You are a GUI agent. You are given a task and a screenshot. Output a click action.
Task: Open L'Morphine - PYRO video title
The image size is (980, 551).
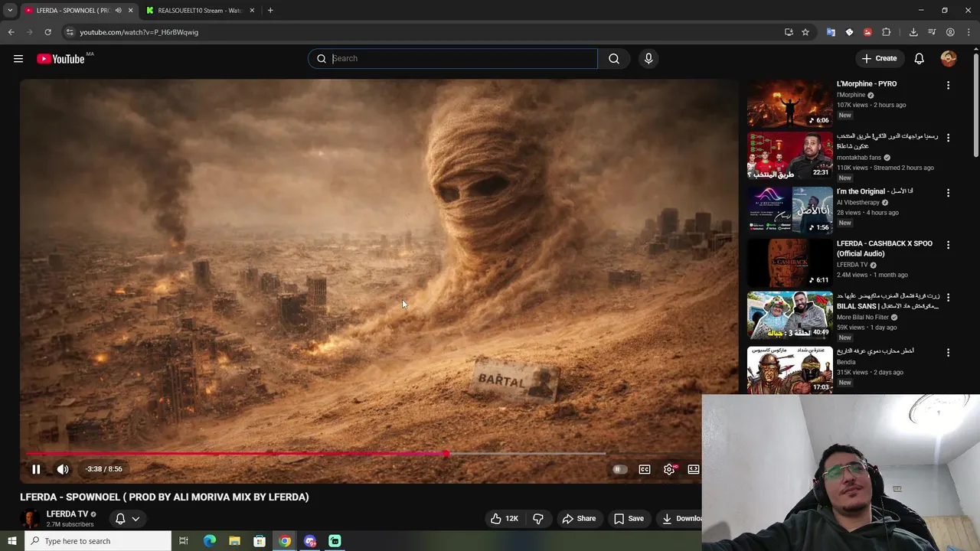click(x=867, y=84)
